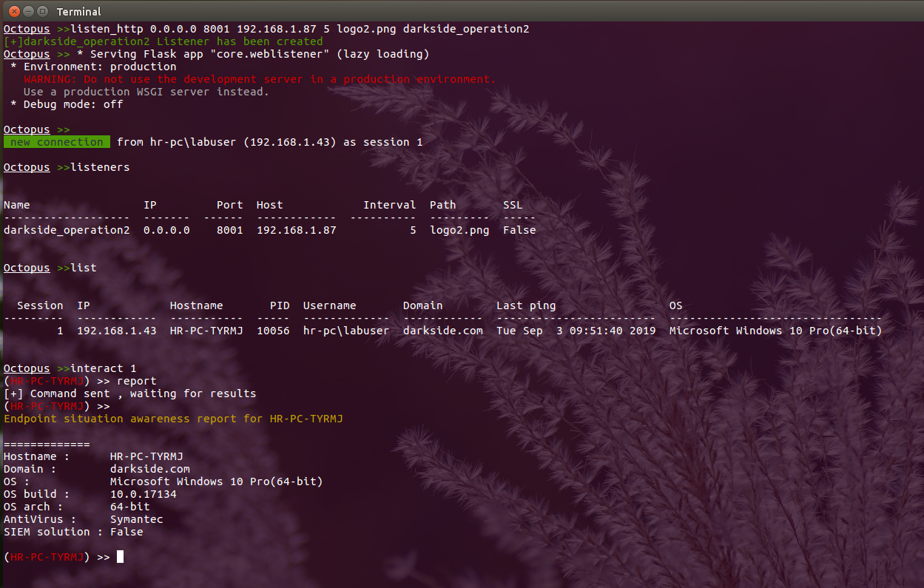Click the OS value in the report section

tap(217, 481)
